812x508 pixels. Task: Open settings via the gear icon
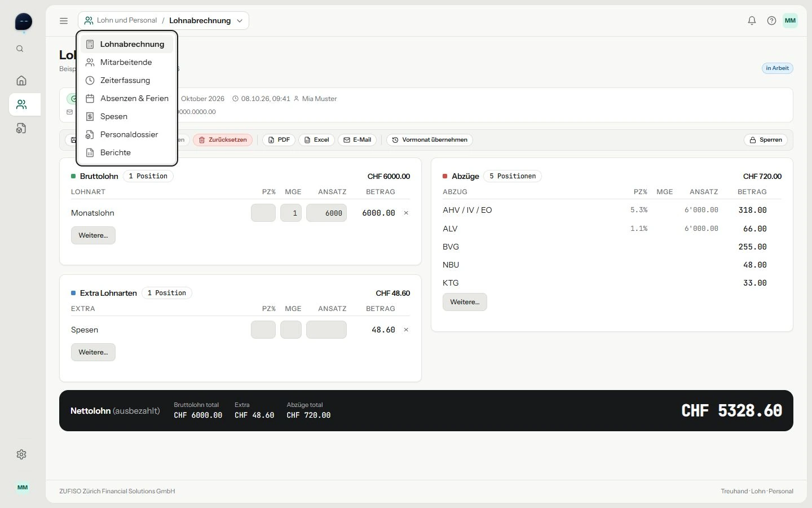tap(21, 454)
